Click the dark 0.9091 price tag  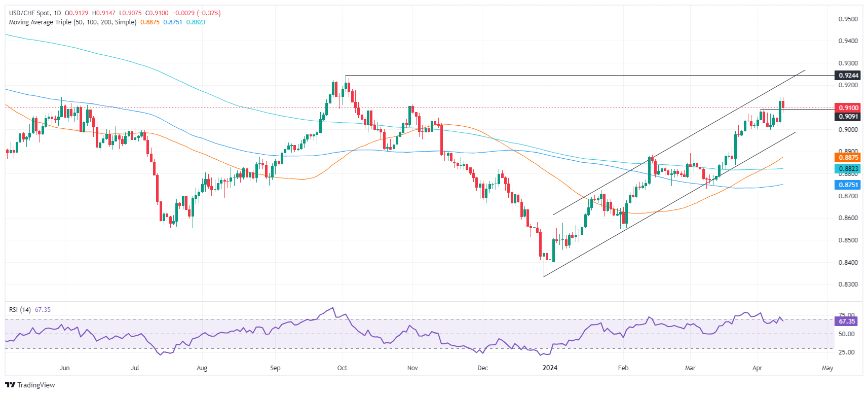point(848,117)
